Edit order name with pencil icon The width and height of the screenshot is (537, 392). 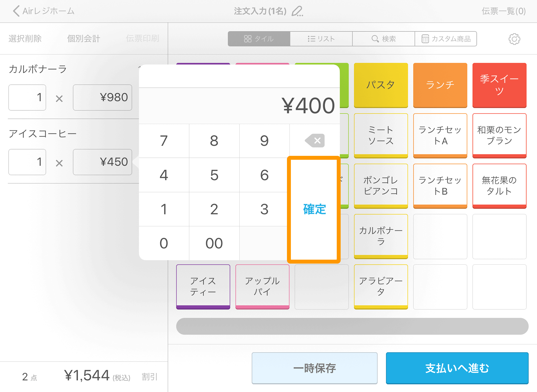pos(297,11)
